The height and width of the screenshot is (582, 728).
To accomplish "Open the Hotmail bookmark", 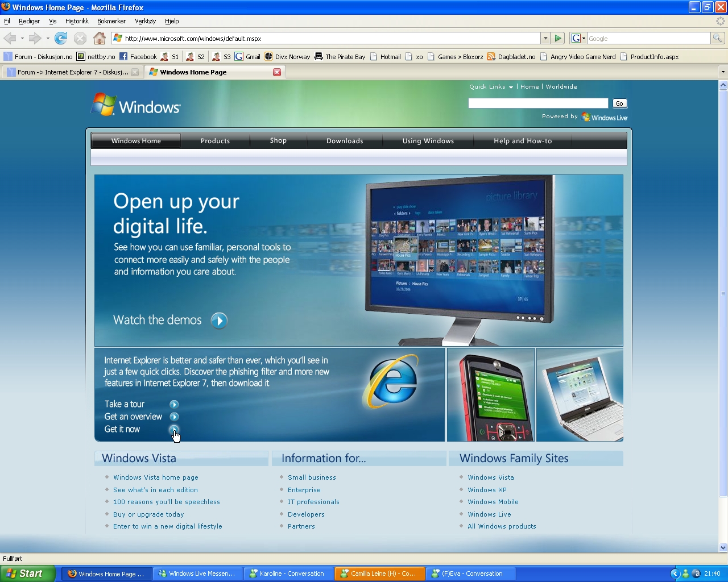I will pyautogui.click(x=385, y=57).
